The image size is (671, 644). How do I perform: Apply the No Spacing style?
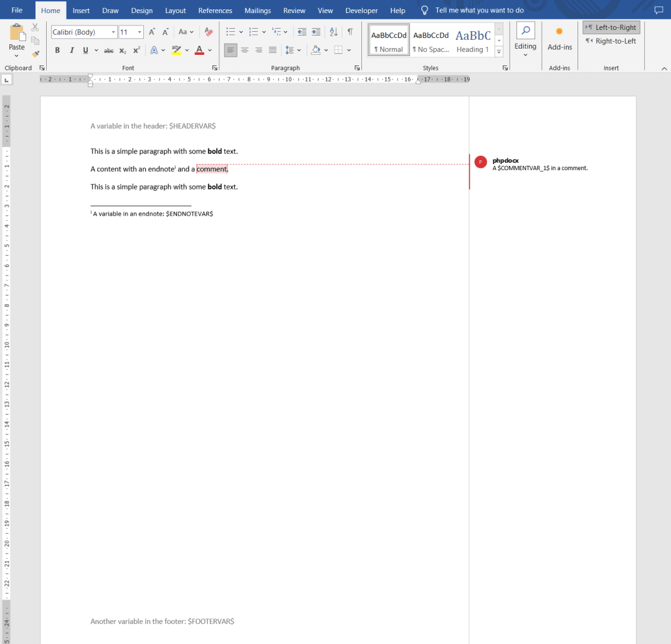431,41
